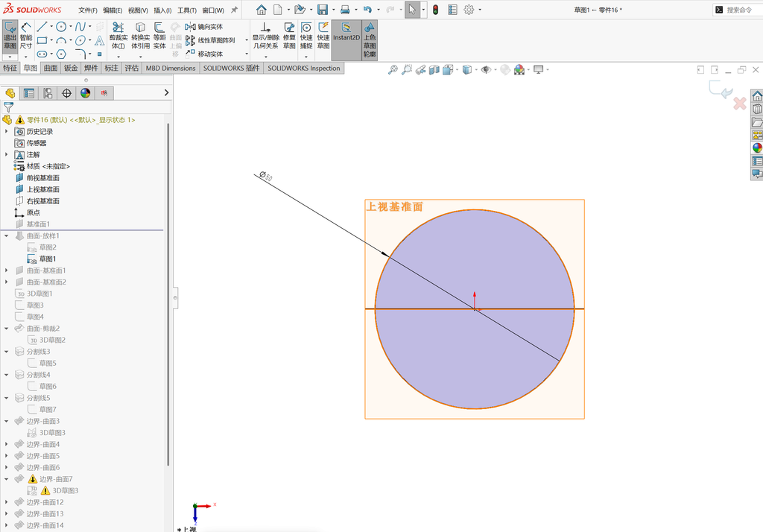Screen dimensions: 763x532
Task: Select the Circle sketch tool
Action: 61,27
